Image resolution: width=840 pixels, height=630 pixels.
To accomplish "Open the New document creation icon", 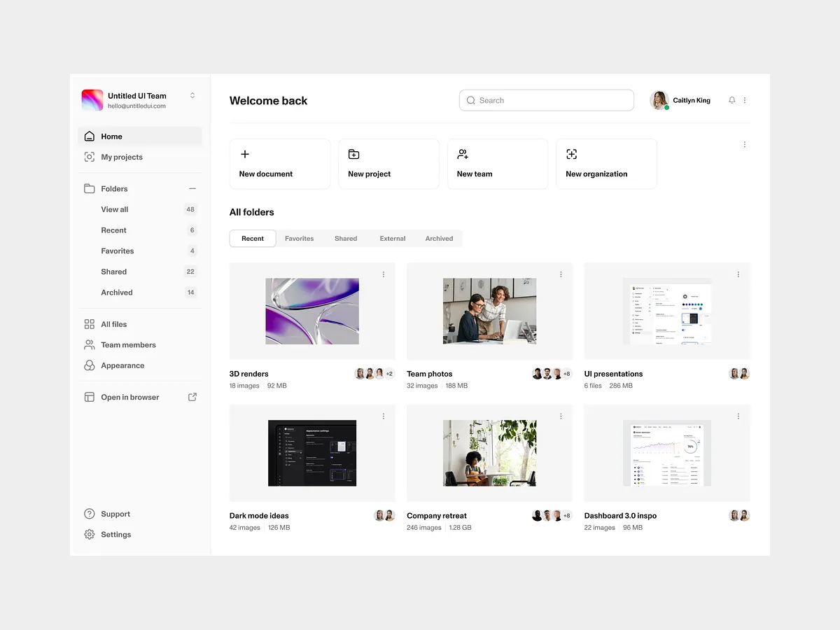I will [x=244, y=154].
